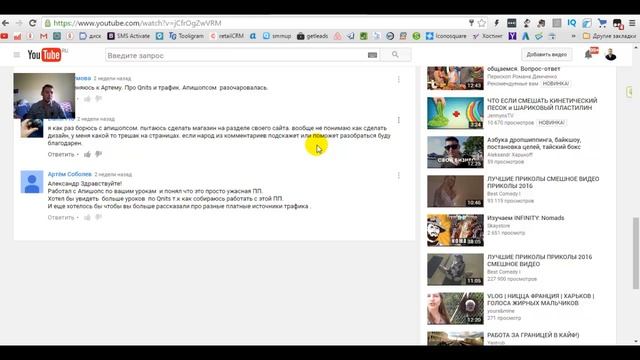Open the on-screen keyboard icon in search

click(x=372, y=55)
